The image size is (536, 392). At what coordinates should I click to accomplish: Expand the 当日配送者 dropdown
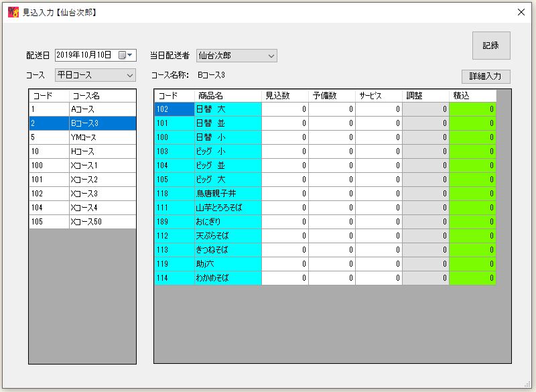[271, 56]
